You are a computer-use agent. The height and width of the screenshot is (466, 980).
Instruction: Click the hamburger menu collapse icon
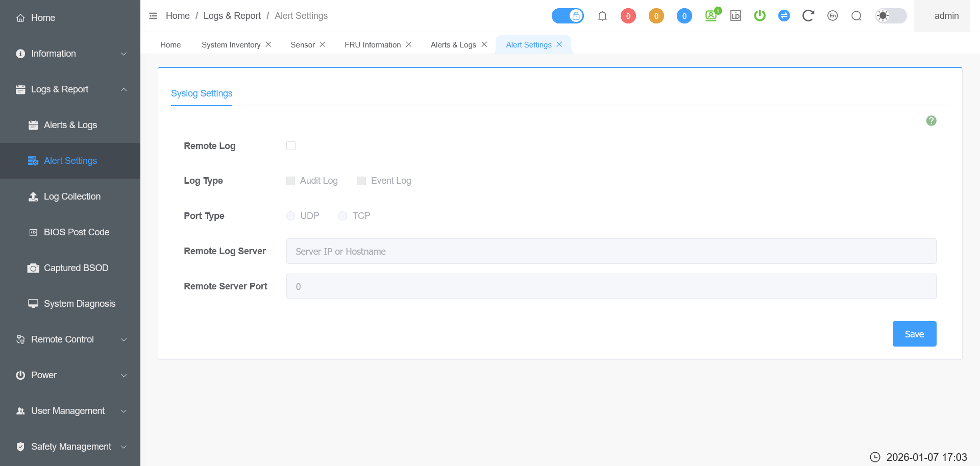click(x=153, y=16)
